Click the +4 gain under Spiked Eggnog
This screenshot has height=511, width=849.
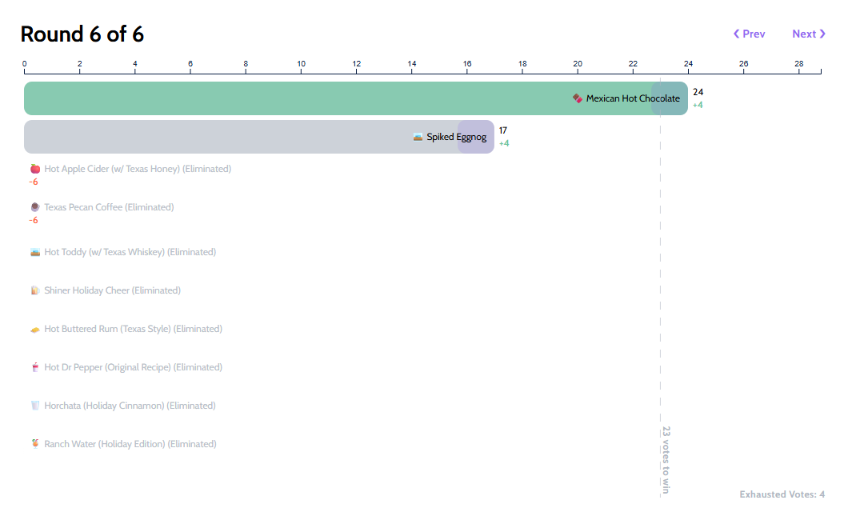(x=504, y=143)
